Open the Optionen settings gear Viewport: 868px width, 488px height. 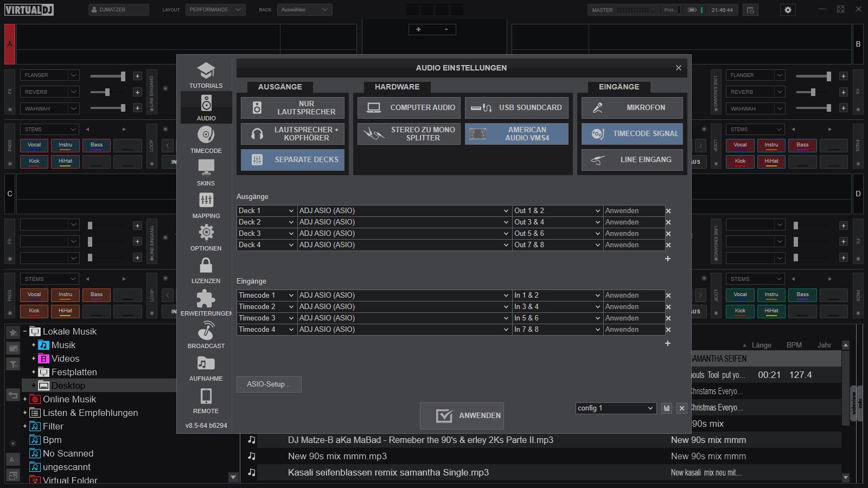206,237
